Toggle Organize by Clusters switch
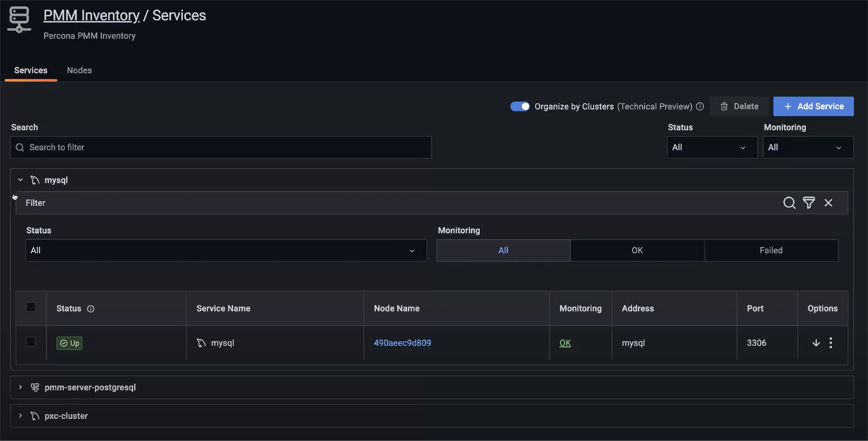The image size is (868, 441). tap(519, 106)
